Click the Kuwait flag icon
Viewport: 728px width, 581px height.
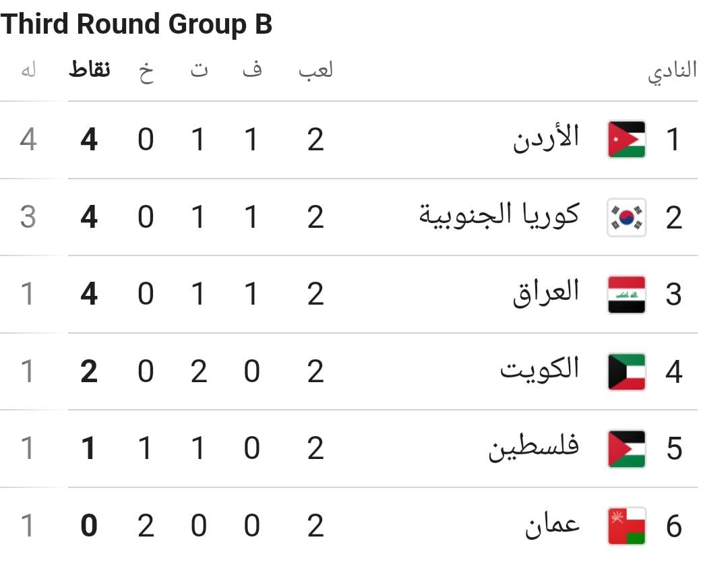626,371
